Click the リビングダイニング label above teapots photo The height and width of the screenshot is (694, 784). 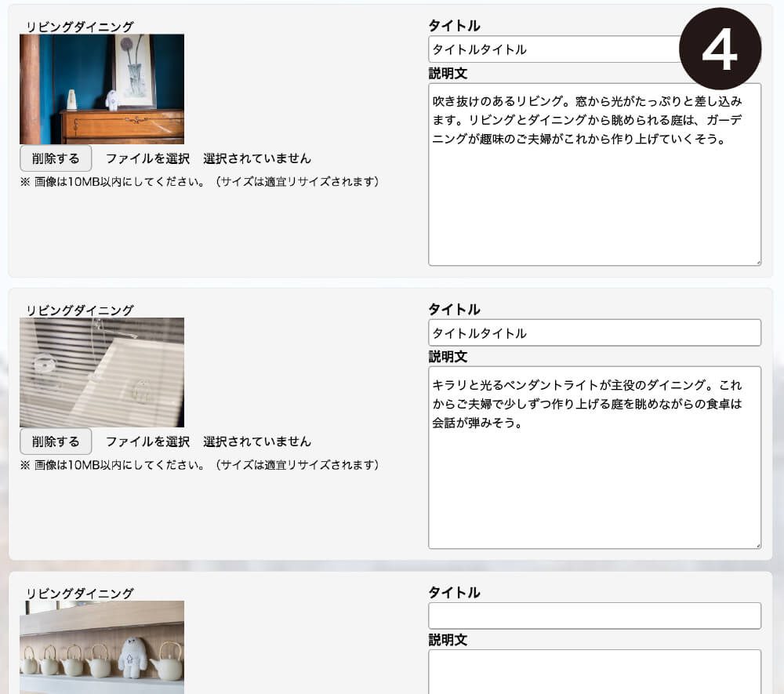pos(80,594)
